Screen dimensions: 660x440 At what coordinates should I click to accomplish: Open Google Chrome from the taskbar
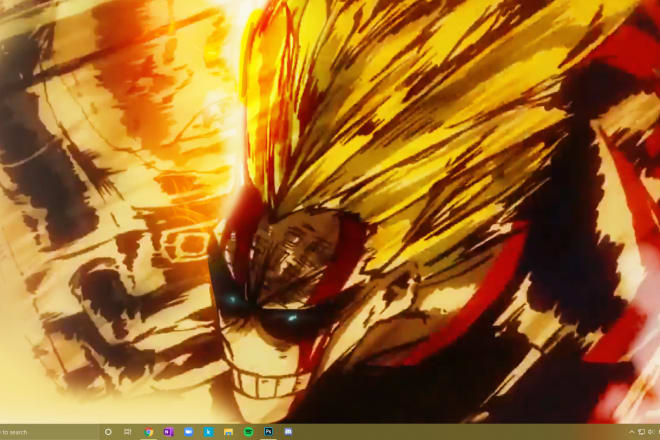point(148,432)
